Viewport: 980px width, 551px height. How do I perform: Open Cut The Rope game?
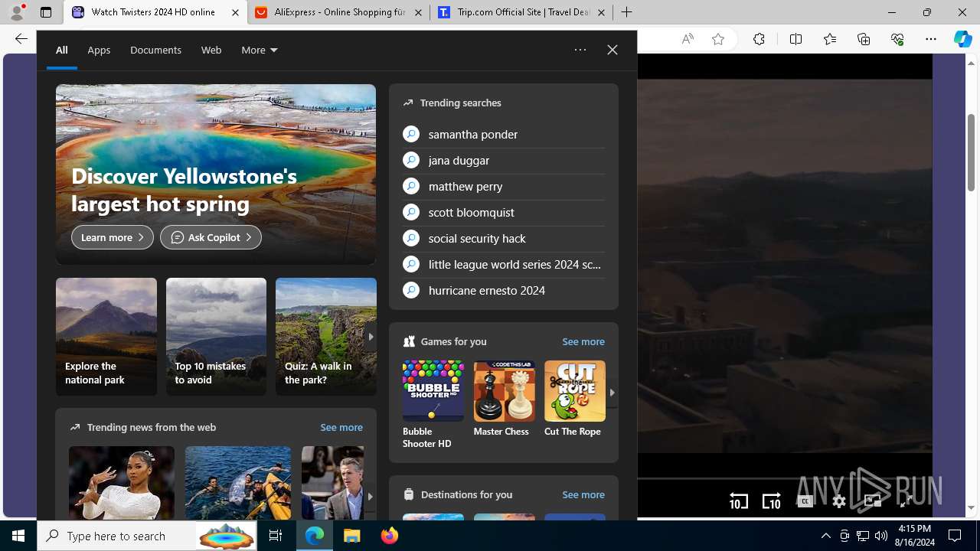pos(574,399)
